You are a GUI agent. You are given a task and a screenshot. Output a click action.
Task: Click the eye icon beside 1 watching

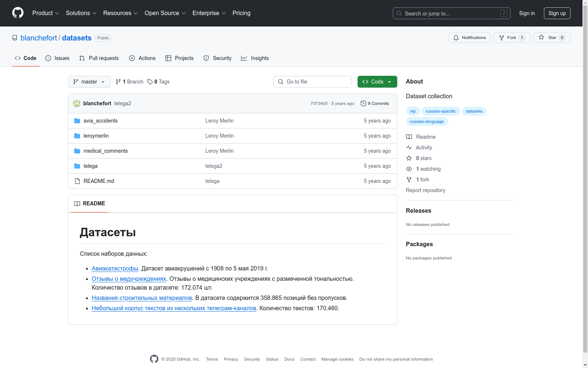point(409,169)
